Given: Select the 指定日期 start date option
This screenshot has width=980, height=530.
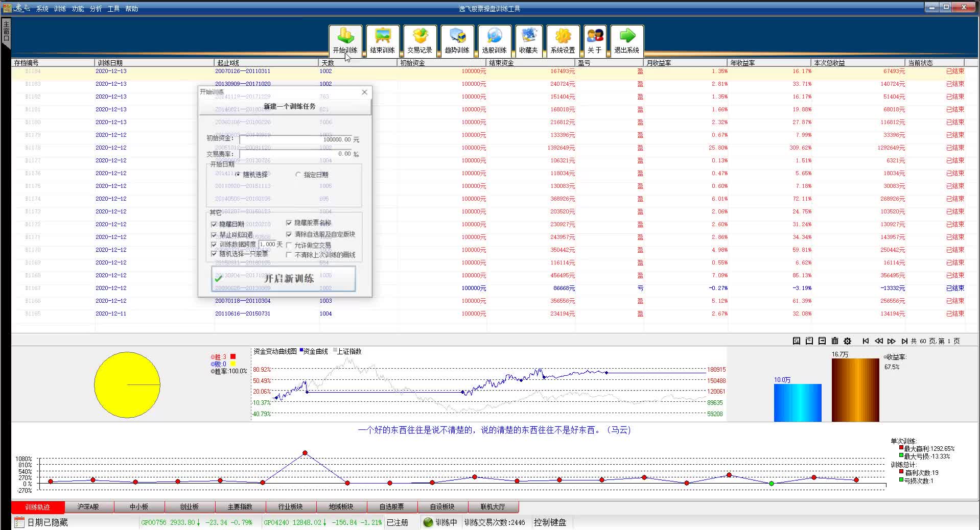Looking at the screenshot, I should [x=312, y=175].
